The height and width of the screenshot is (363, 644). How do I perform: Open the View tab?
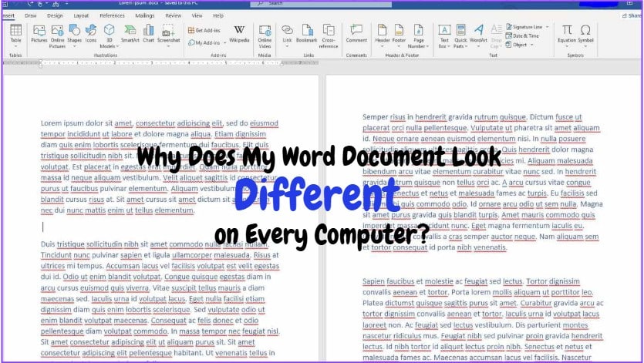[197, 15]
